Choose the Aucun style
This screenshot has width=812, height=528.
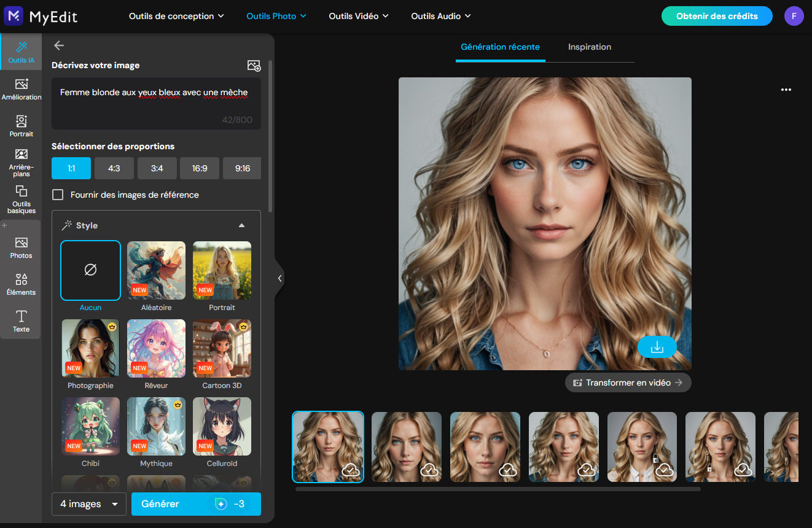tap(90, 270)
